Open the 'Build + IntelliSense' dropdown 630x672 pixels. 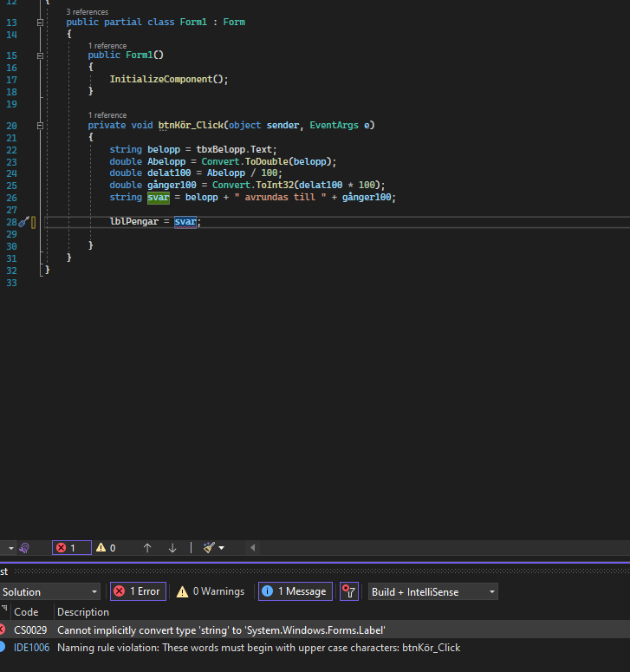[x=433, y=591]
